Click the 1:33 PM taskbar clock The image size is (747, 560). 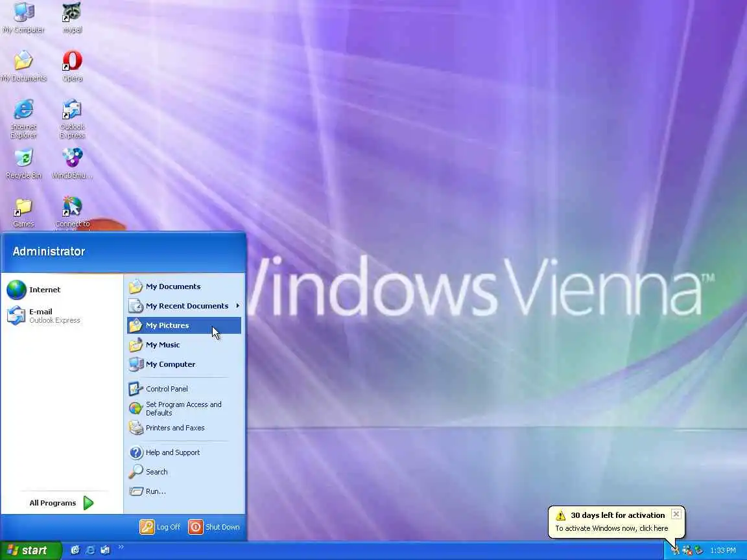coord(723,550)
